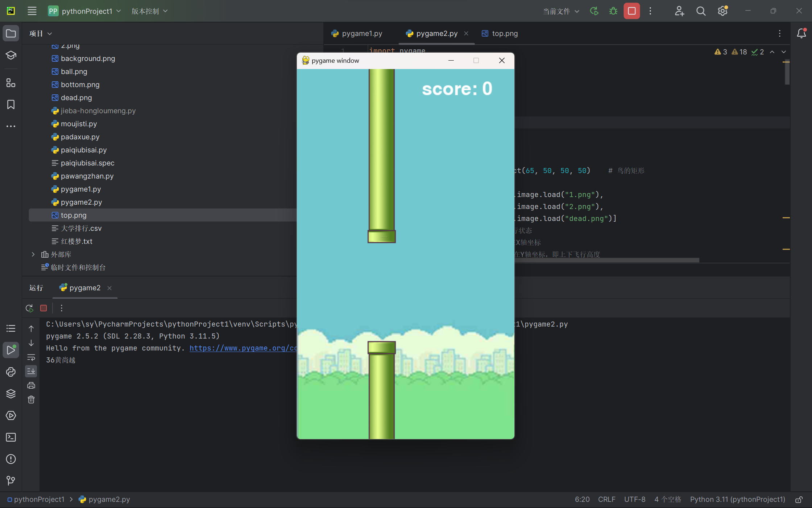Clear console output with trash icon
Viewport: 812px width, 508px height.
pos(31,400)
